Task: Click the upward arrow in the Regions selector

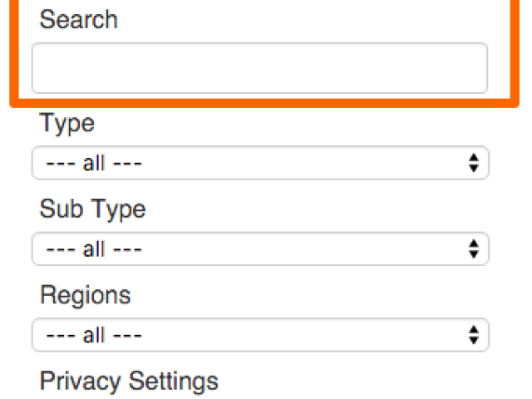Action: 474,329
